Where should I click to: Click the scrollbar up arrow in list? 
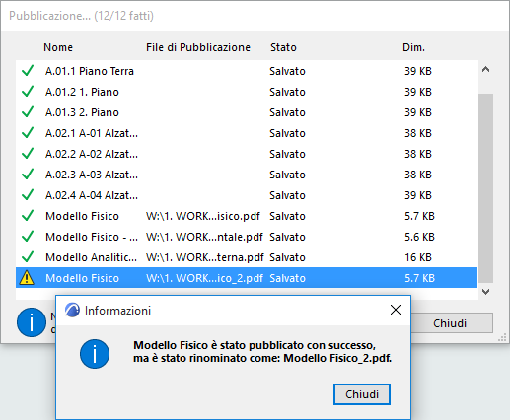(x=485, y=69)
